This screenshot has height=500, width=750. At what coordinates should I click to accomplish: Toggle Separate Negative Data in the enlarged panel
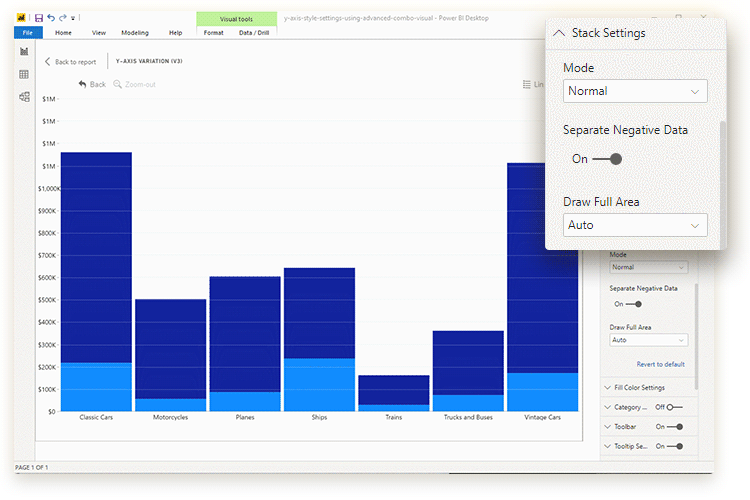607,159
